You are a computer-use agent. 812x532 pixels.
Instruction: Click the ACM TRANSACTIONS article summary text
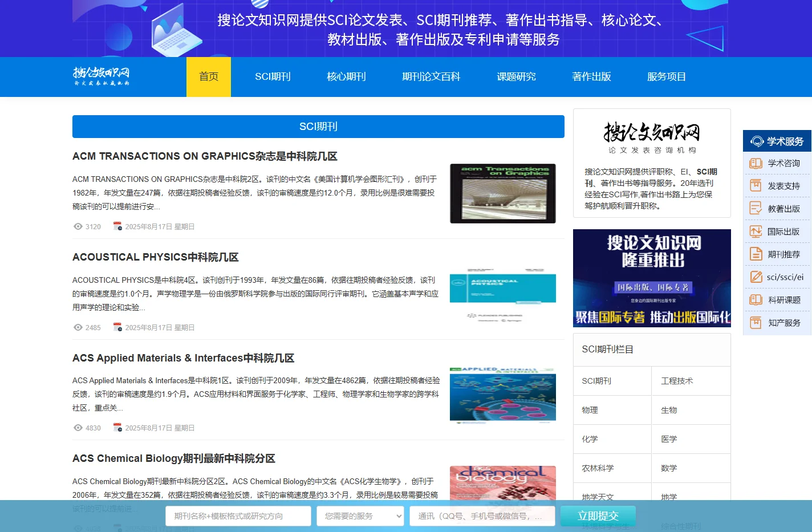(x=255, y=193)
